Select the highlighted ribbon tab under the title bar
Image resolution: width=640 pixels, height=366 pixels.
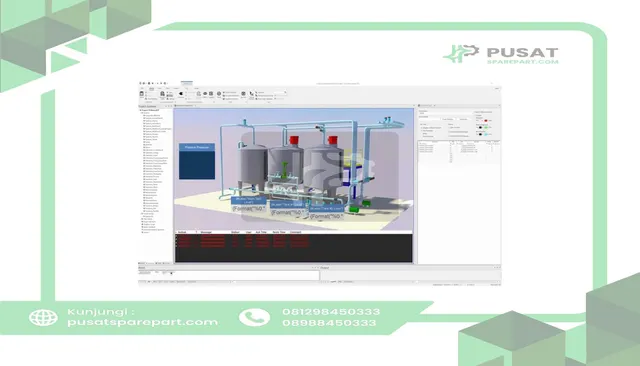pyautogui.click(x=151, y=89)
